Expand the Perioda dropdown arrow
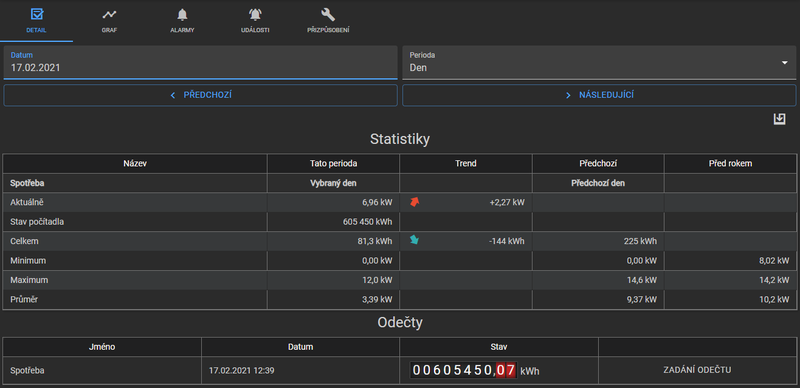Image resolution: width=800 pixels, height=388 pixels. tap(785, 62)
